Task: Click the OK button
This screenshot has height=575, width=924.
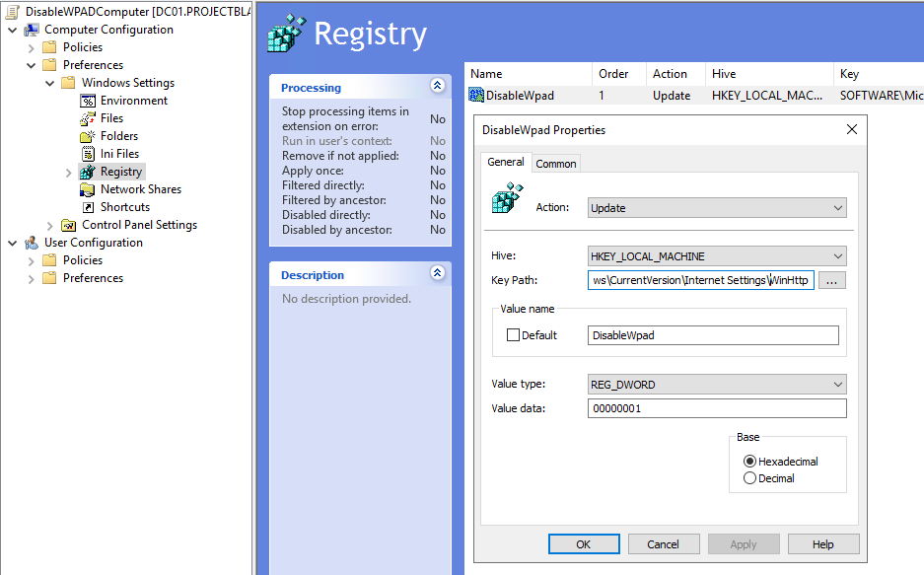Action: pos(584,543)
